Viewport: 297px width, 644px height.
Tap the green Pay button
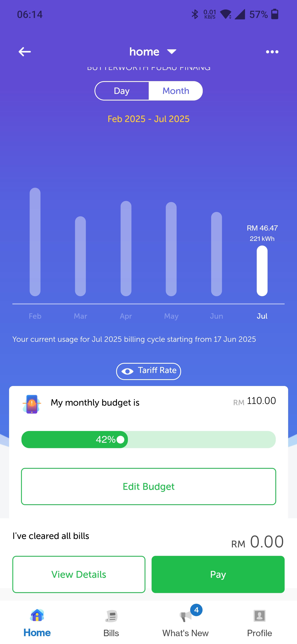tap(218, 574)
